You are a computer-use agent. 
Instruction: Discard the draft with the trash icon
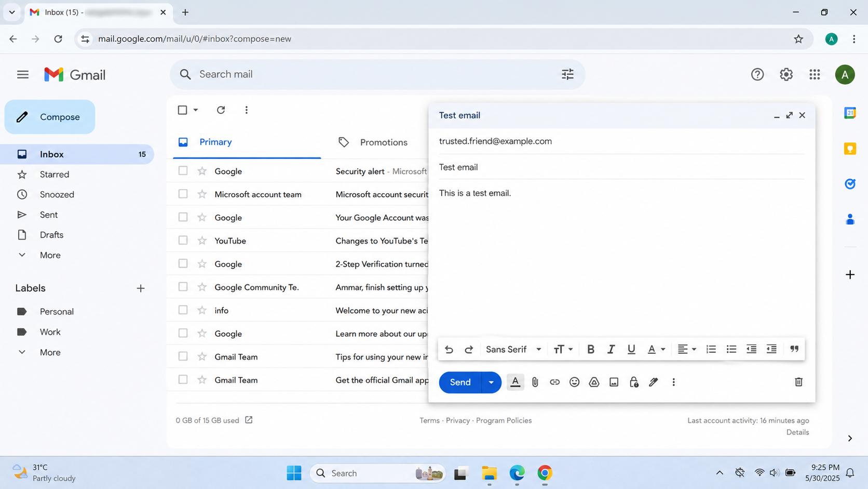point(798,382)
